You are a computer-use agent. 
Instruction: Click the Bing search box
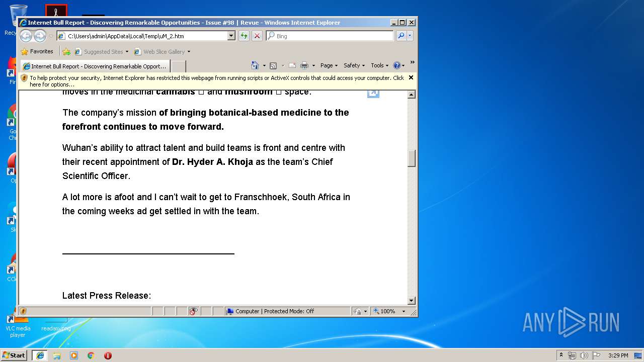click(330, 36)
